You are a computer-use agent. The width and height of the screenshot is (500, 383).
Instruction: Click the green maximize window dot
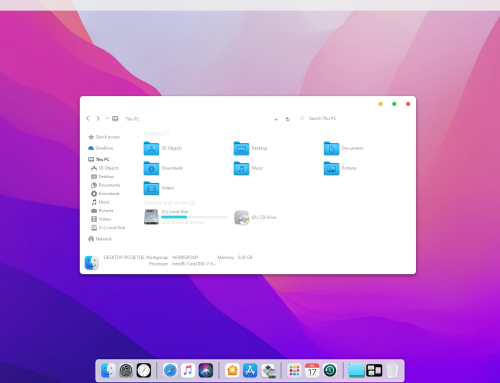pos(394,104)
